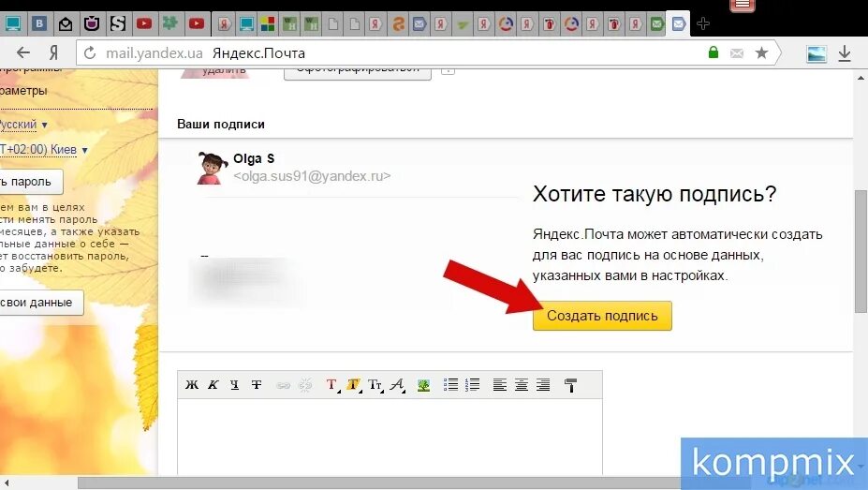Switch to the Windows four-color logo tab

coord(268,23)
